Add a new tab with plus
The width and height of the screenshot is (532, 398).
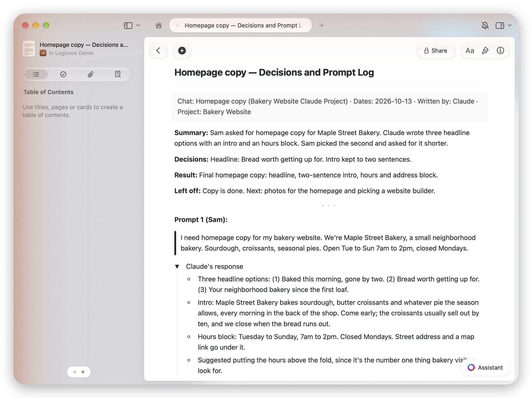coord(322,25)
